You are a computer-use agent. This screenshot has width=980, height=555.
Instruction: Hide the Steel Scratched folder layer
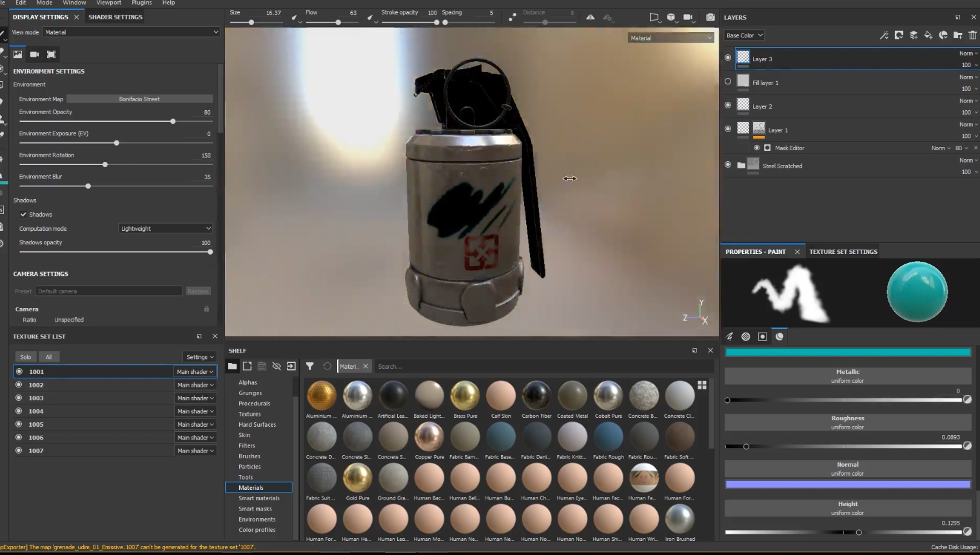[728, 165]
